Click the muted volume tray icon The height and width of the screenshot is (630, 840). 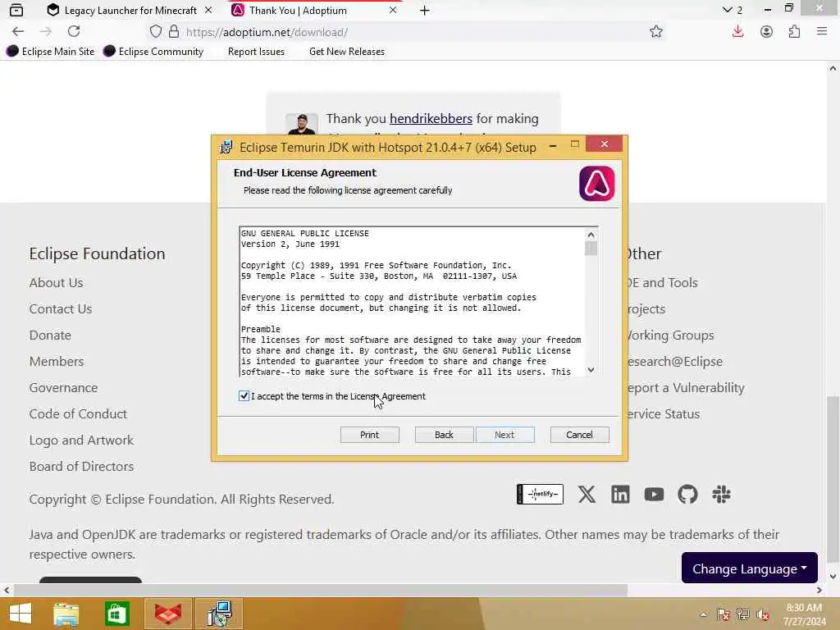[762, 614]
